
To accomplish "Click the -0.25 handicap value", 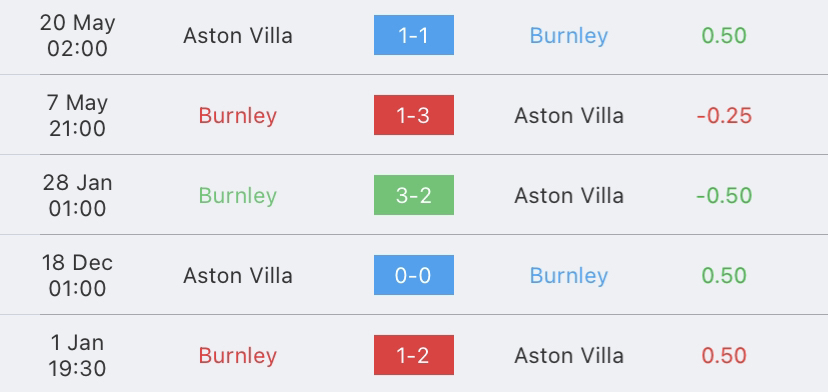I will pyautogui.click(x=724, y=115).
